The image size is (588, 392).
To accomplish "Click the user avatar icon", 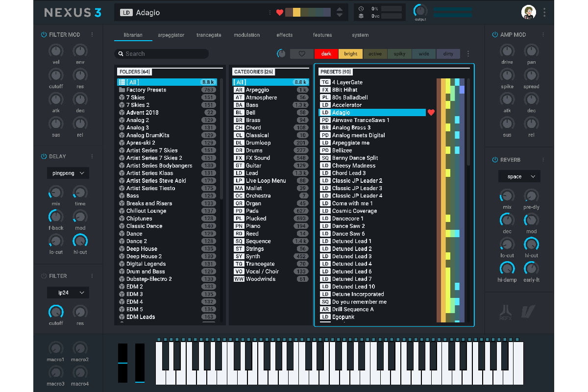I will click(x=529, y=13).
